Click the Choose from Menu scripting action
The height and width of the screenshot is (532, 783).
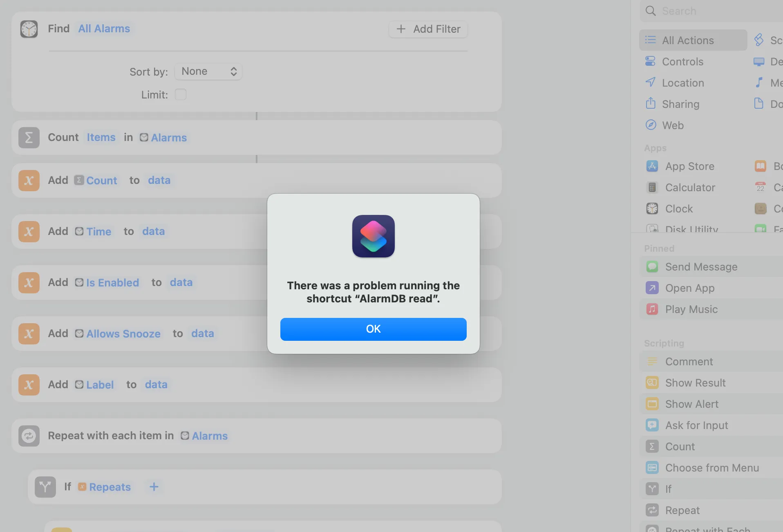click(711, 468)
